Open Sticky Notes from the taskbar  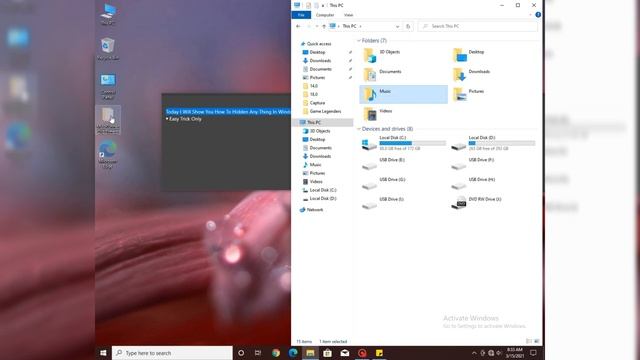pos(379,353)
